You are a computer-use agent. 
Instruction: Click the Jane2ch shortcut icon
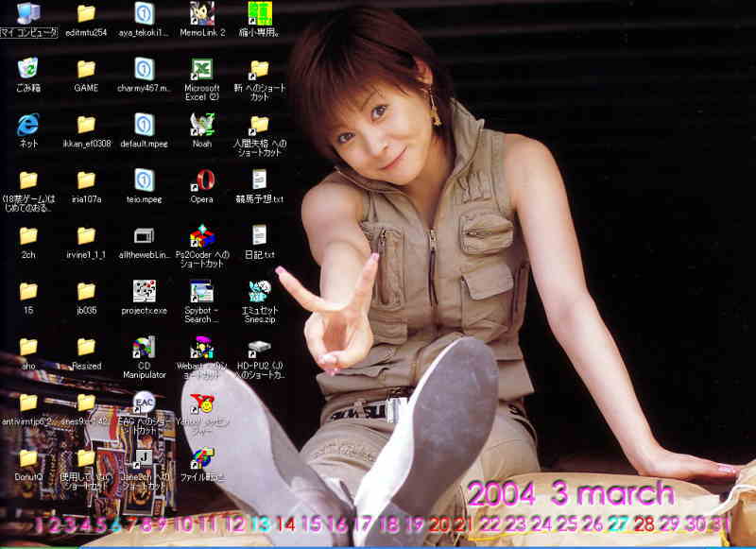click(144, 458)
